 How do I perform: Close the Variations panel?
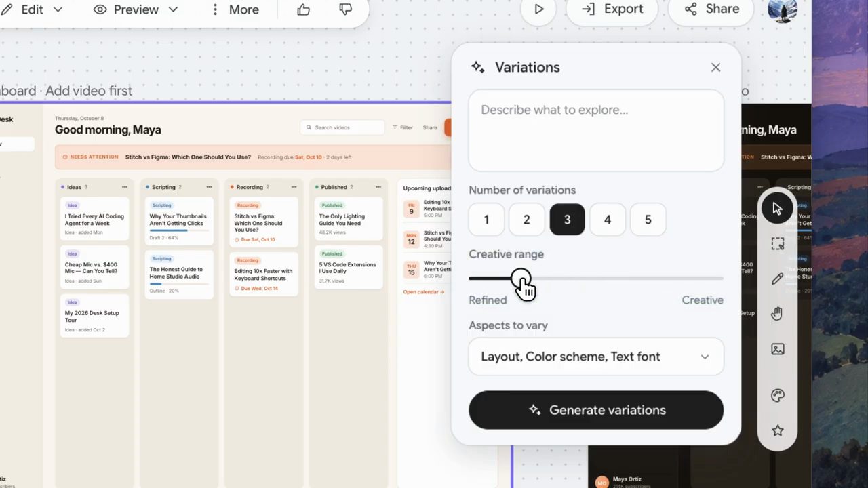coord(715,67)
